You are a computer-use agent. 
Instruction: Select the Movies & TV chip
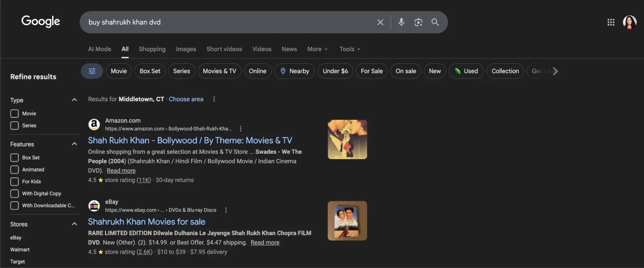click(x=219, y=71)
